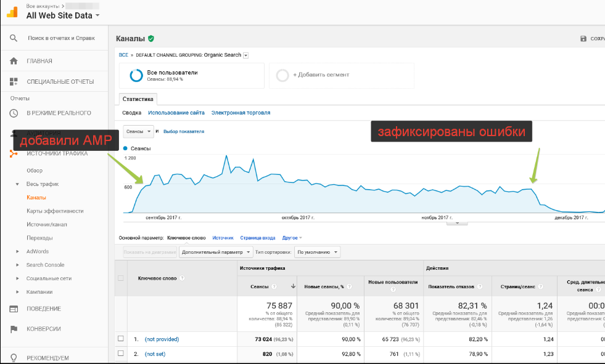Viewport: 605px width, 364px height.
Task: Open the (not provided) keyword link
Action: pos(162,339)
